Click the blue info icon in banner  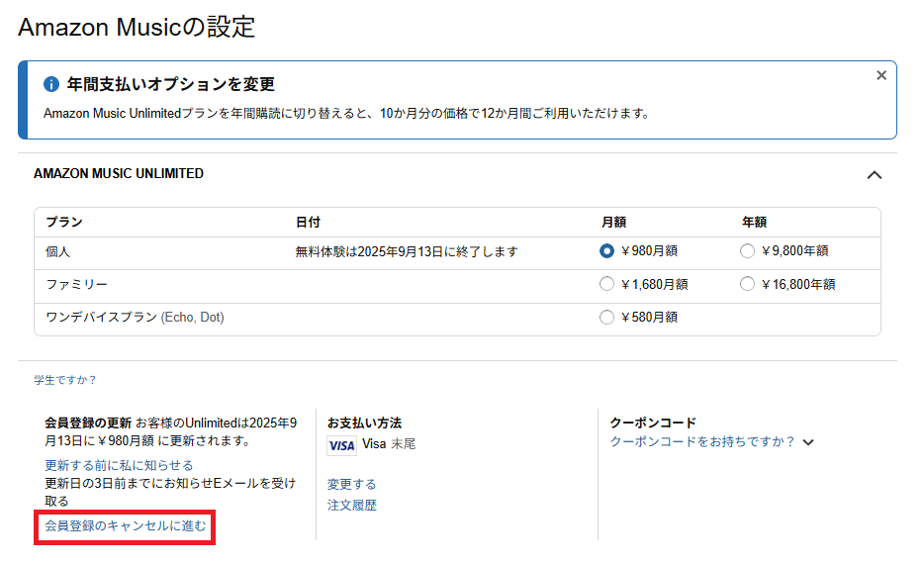tap(51, 84)
